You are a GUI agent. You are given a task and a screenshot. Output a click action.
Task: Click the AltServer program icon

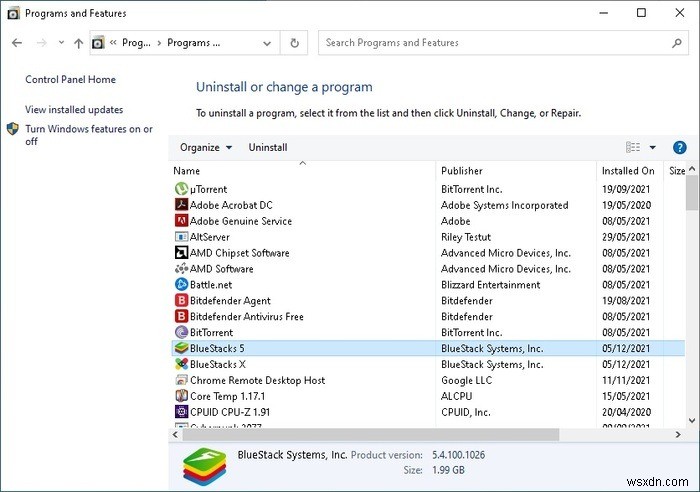pos(181,237)
